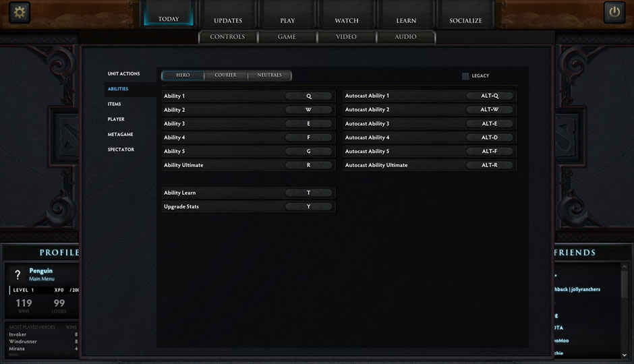634x364 pixels.
Task: Click Windrunner in most played heroes
Action: click(x=23, y=342)
